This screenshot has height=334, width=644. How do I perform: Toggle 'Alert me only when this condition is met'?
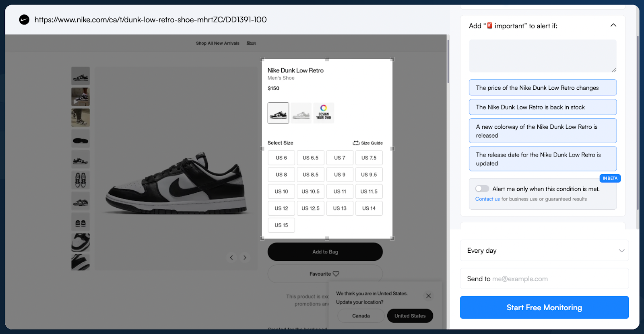pos(482,189)
